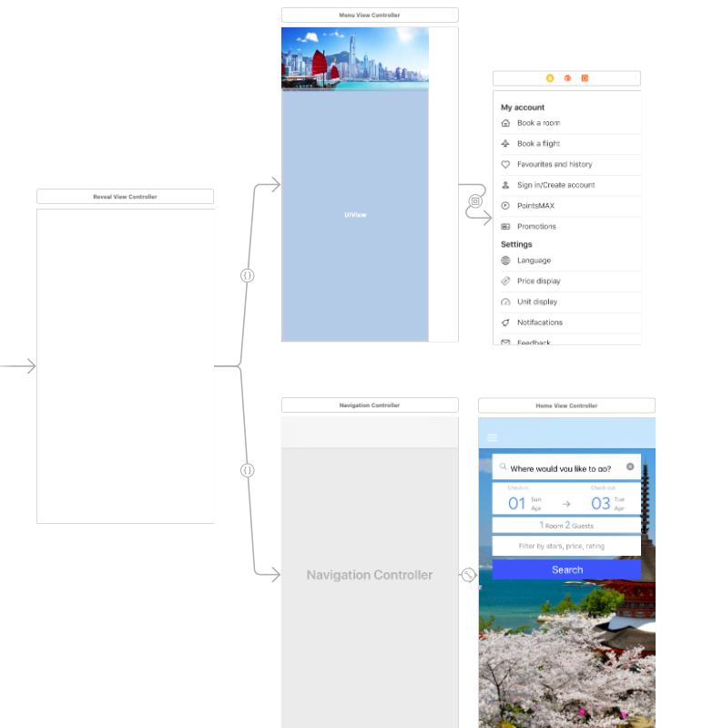Viewport: 702px width, 728px height.
Task: Select the root view relationship segue icon
Action: pos(469,575)
